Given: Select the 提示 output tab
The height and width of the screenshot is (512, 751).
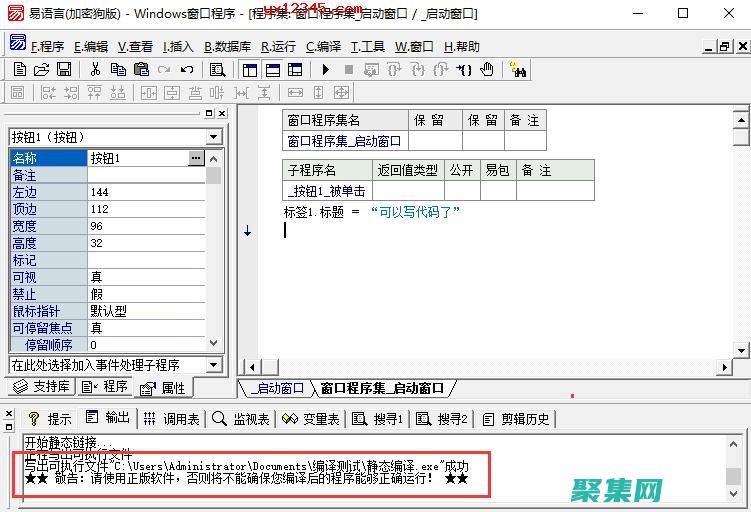Looking at the screenshot, I should click(50, 419).
